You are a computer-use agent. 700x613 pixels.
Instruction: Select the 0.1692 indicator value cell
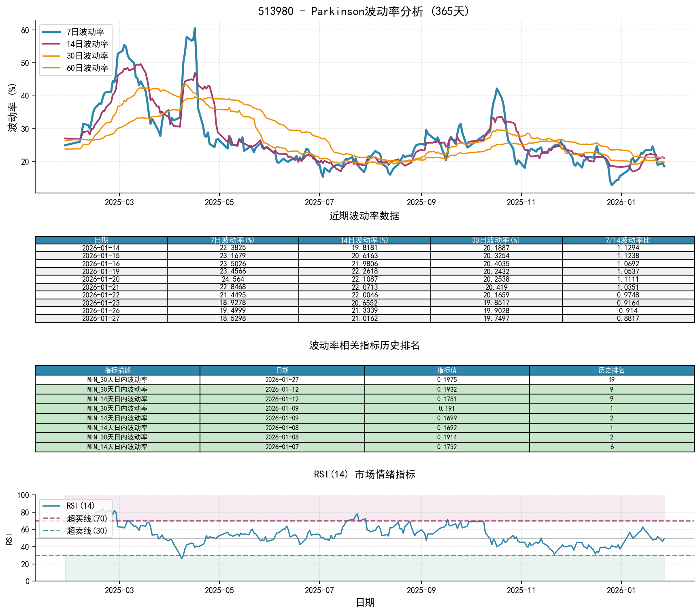tap(447, 428)
